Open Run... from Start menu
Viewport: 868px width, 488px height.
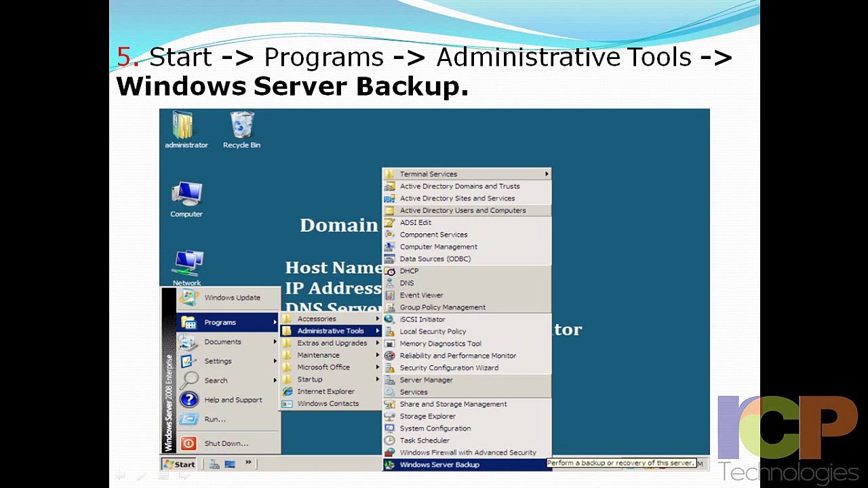pos(229,419)
